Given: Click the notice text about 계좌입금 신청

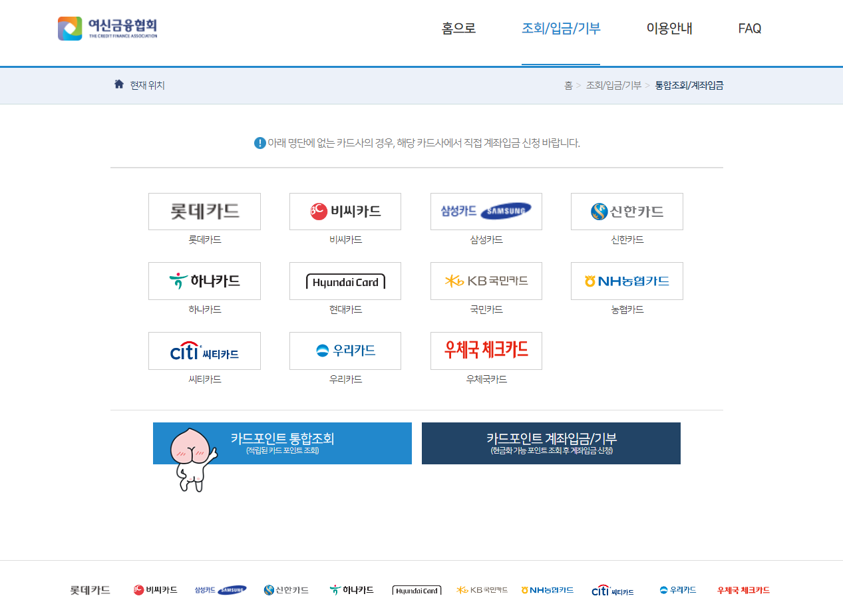Looking at the screenshot, I should pos(424,143).
